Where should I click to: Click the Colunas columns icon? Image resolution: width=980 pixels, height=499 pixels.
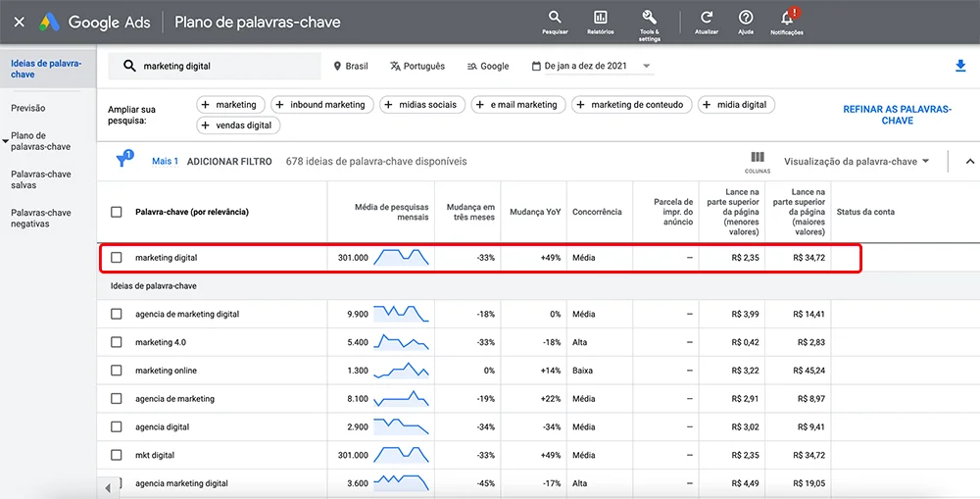(x=758, y=157)
